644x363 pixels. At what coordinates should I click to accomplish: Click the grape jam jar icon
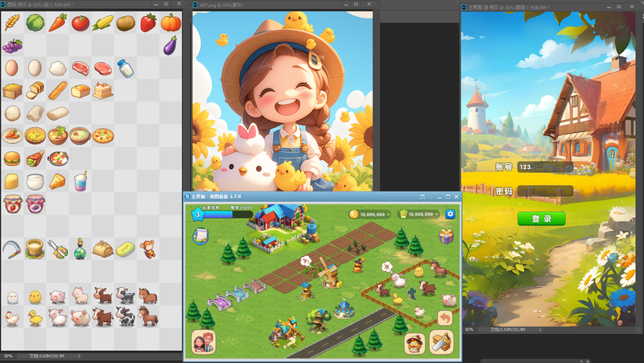pos(35,204)
